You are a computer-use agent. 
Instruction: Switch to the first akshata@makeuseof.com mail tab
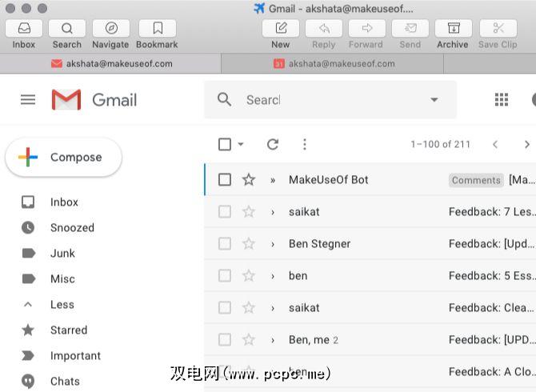point(110,63)
